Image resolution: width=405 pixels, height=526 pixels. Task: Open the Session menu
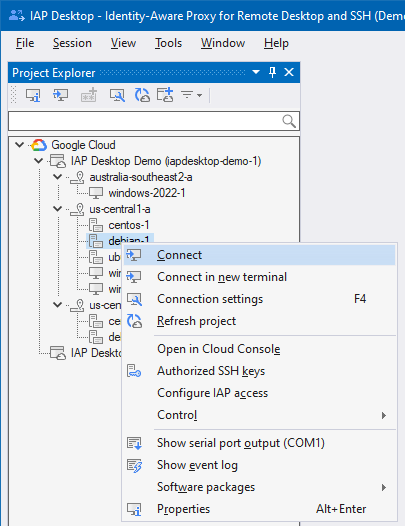(x=72, y=43)
